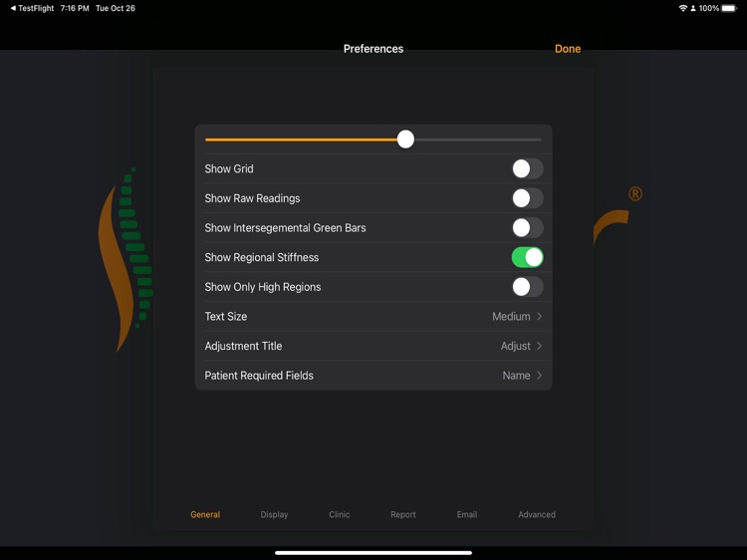The image size is (747, 560).
Task: Click the orange slider thumb
Action: point(406,140)
